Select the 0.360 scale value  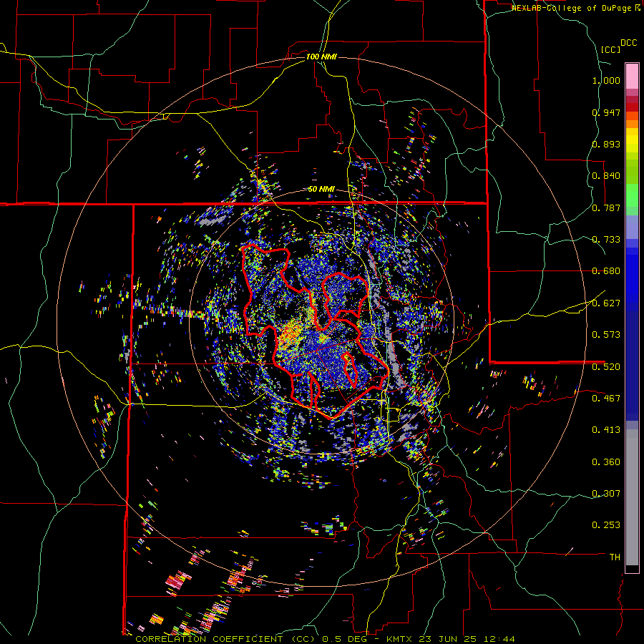606,462
